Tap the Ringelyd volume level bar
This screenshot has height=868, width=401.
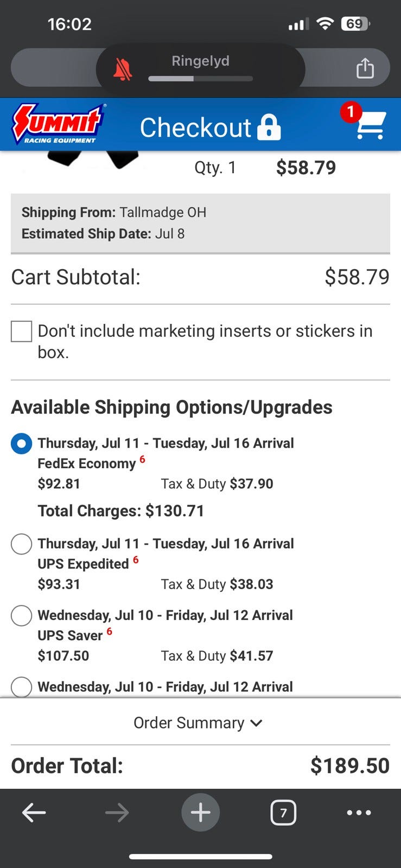200,79
